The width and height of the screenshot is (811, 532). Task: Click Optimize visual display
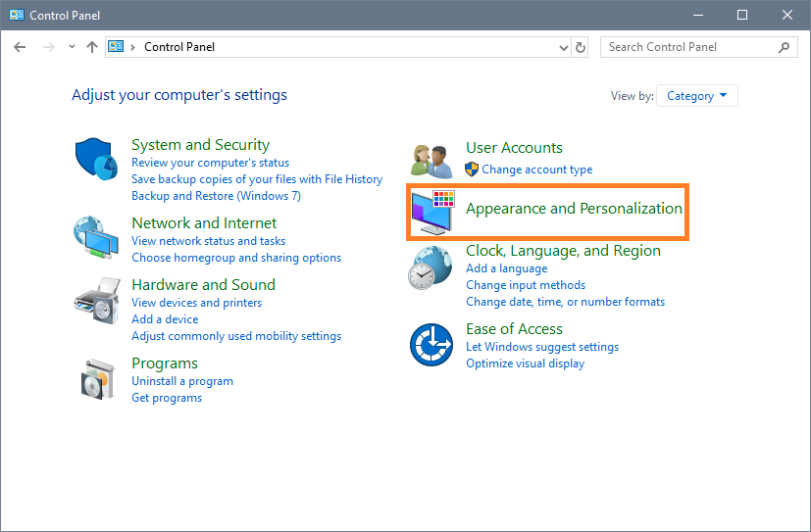click(x=525, y=363)
